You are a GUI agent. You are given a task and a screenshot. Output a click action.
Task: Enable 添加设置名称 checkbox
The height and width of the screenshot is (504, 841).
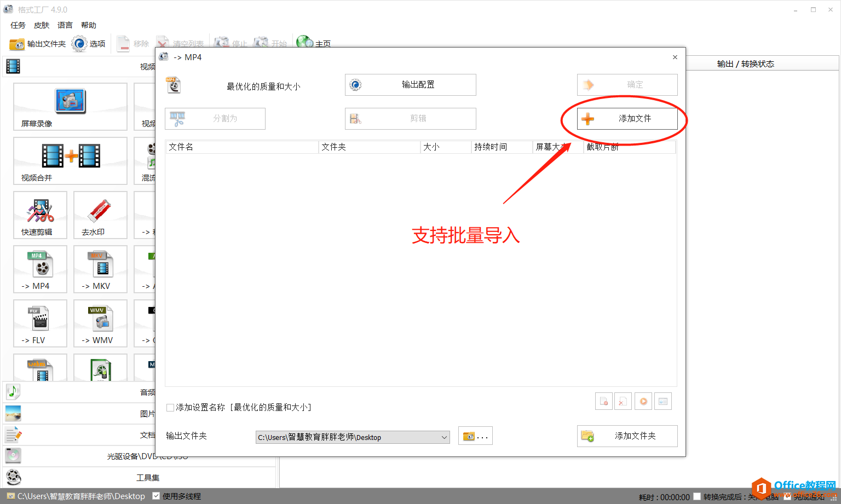tap(170, 408)
